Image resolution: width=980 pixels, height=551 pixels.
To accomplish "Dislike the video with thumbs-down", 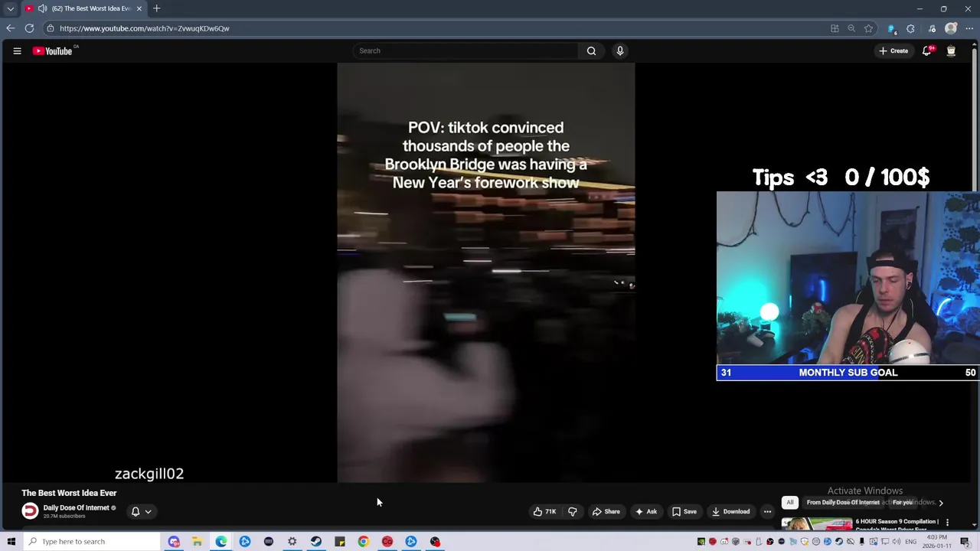I will 572,511.
